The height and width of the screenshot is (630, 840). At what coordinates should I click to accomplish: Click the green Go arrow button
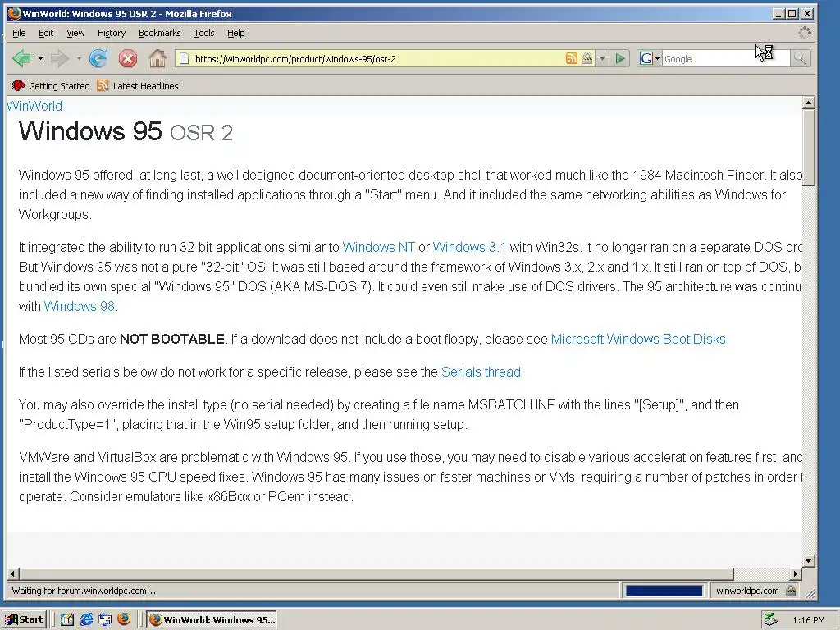point(620,58)
